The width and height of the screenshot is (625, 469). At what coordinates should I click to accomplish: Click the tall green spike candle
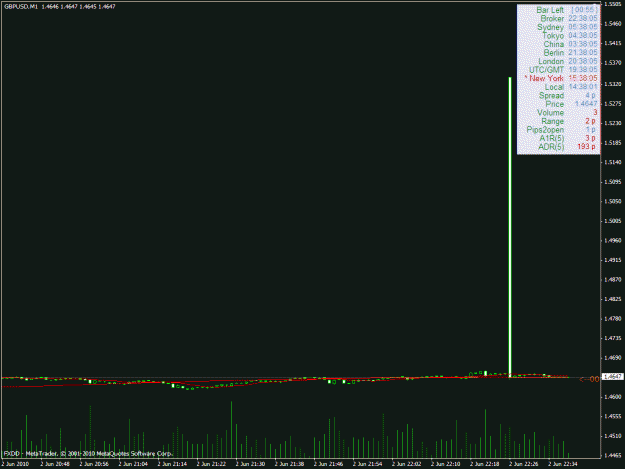[x=510, y=227]
